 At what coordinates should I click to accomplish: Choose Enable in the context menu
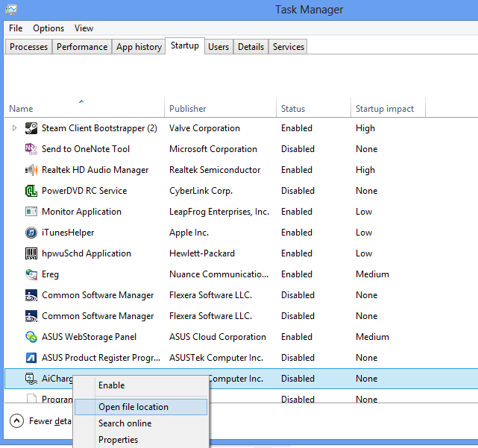pos(141,385)
